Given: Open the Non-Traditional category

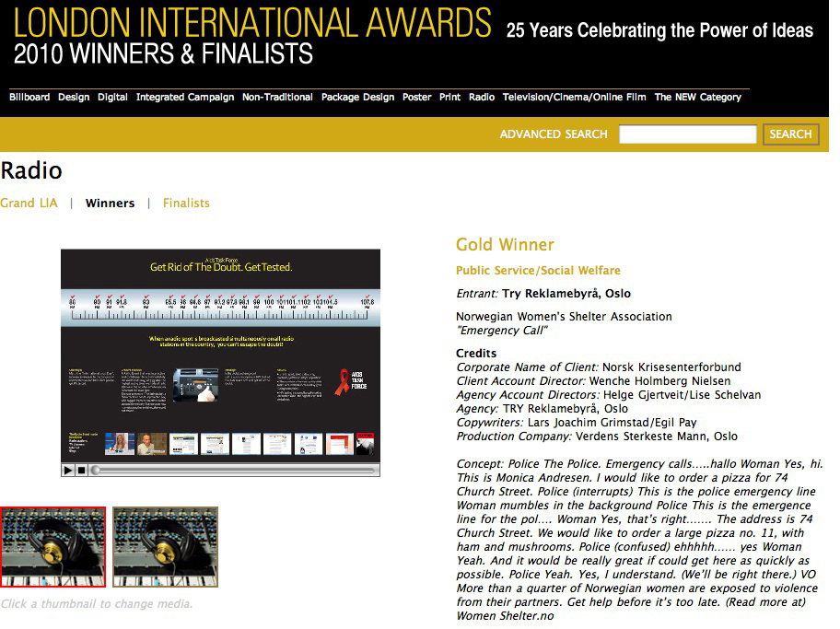Looking at the screenshot, I should 277,97.
